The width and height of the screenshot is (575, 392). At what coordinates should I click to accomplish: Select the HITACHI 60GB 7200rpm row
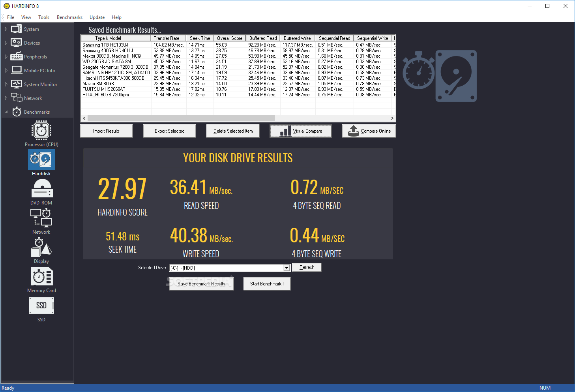238,95
